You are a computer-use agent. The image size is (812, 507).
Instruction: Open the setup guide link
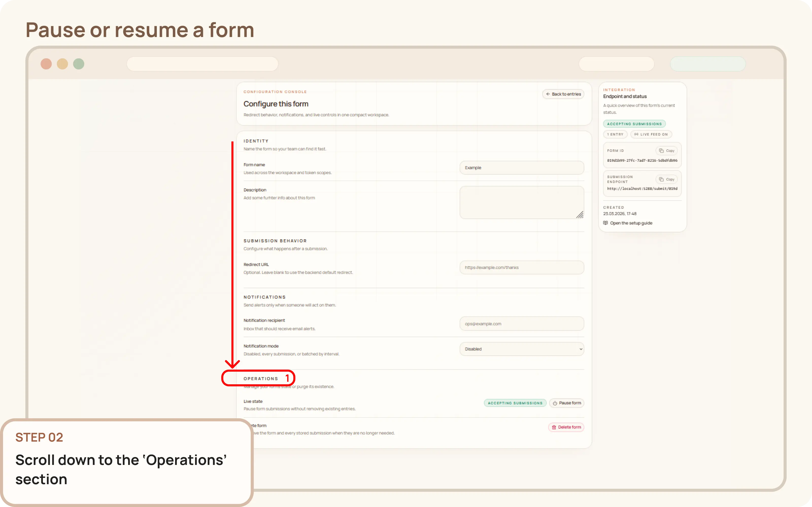point(631,223)
